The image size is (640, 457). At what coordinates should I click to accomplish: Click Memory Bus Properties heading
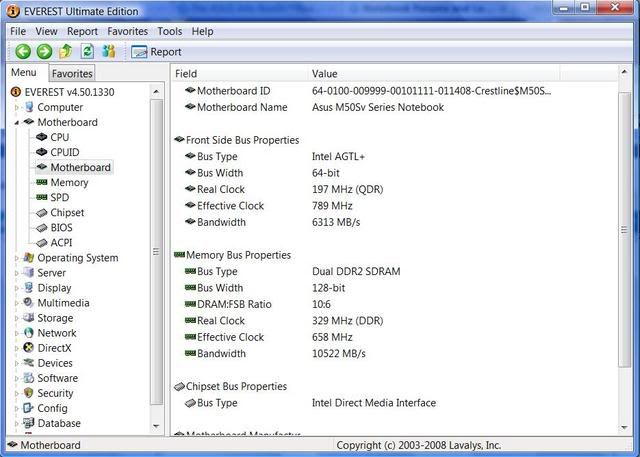point(238,255)
